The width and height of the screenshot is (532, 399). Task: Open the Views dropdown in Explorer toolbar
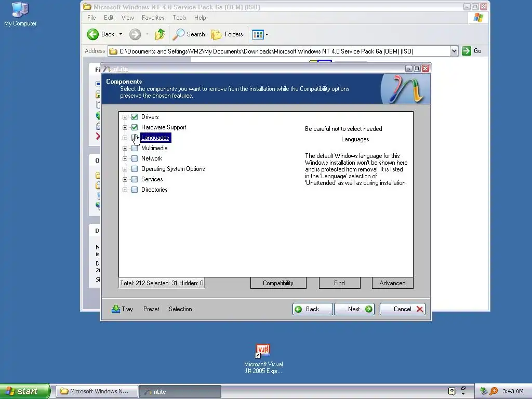(x=267, y=34)
